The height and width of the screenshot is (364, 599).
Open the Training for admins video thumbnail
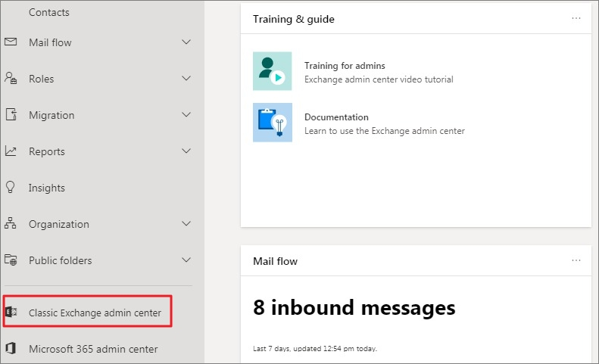272,71
